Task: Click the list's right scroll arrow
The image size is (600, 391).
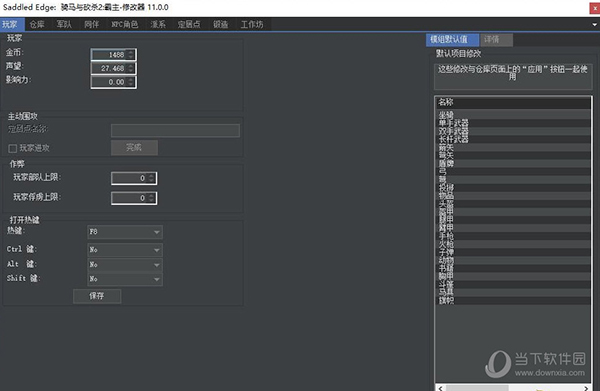Action: click(586, 388)
